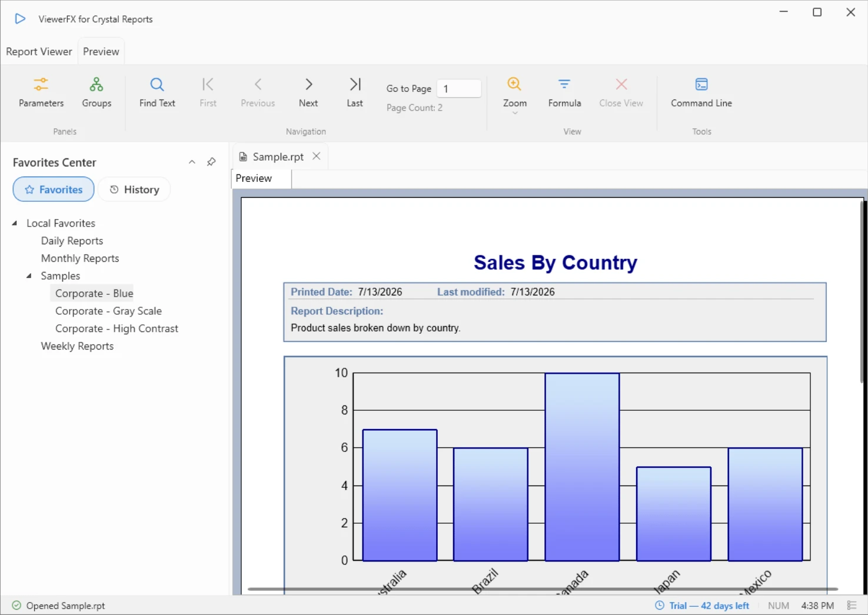Image resolution: width=868 pixels, height=615 pixels.
Task: Open the Formula view
Action: coord(564,92)
